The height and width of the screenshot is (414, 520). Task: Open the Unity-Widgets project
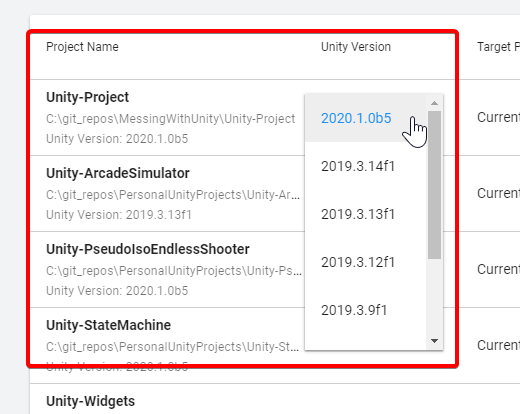[x=90, y=401]
